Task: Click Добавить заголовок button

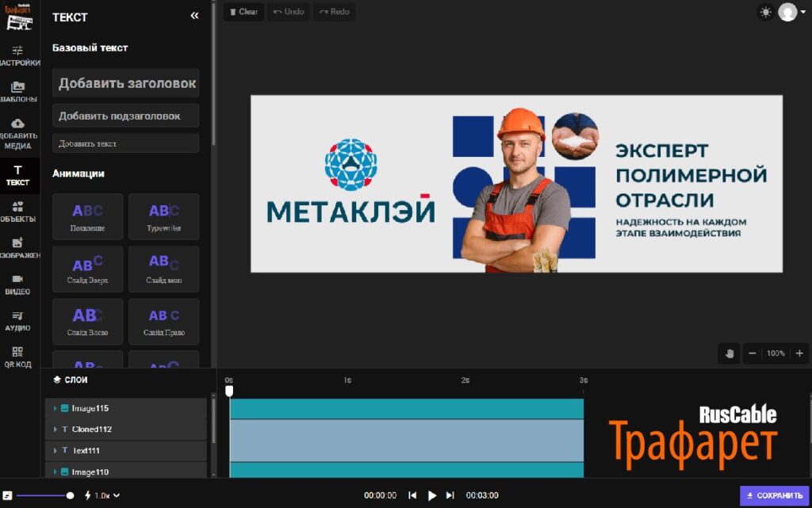Action: (126, 83)
